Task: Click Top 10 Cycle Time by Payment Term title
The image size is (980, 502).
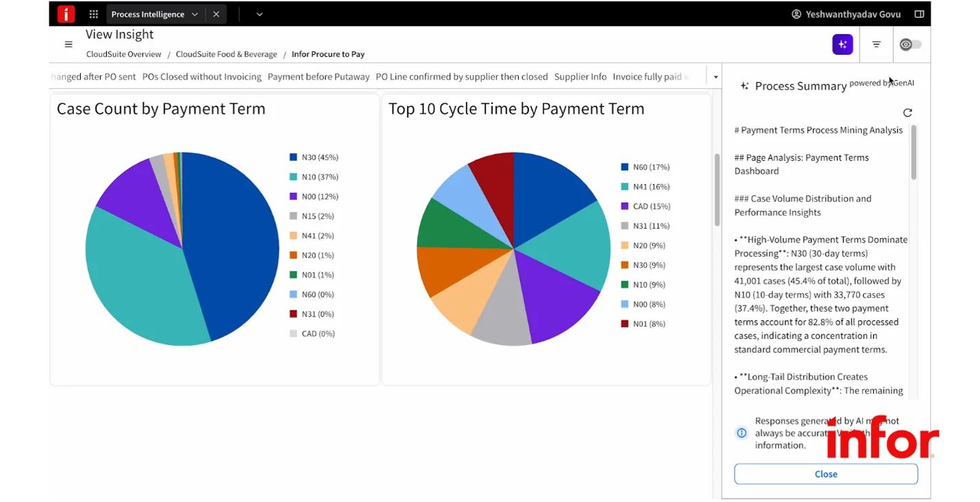Action: 516,108
